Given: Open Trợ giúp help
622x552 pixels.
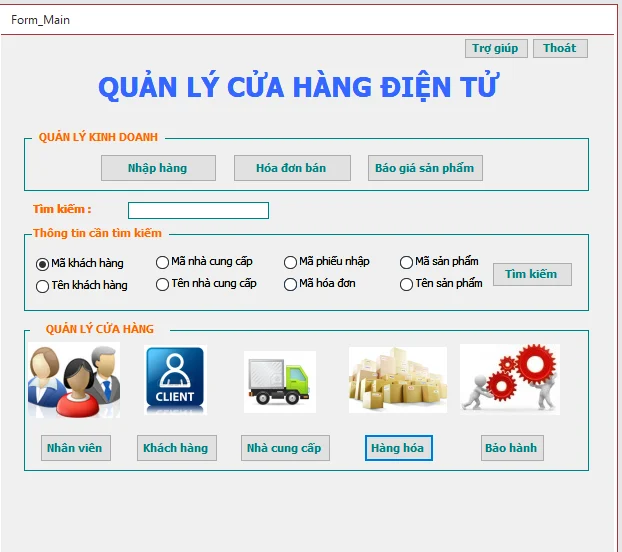Looking at the screenshot, I should click(x=495, y=48).
